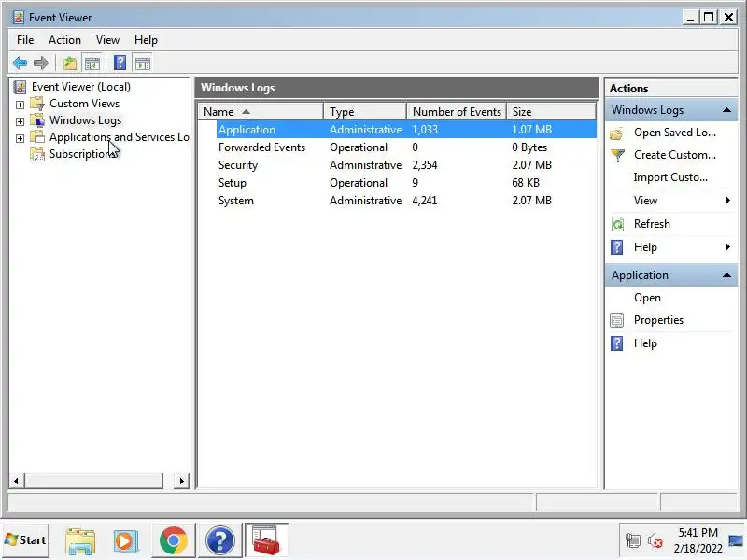Click the tree pane horizontal scrollbar thumb

93,481
